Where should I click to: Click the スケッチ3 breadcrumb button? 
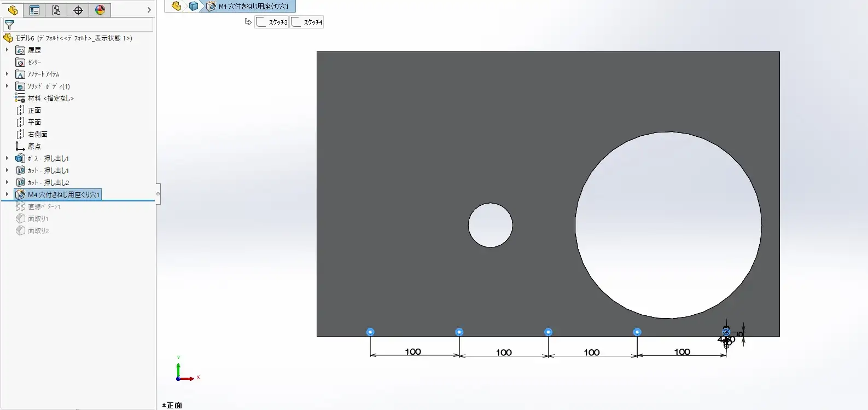coord(272,22)
